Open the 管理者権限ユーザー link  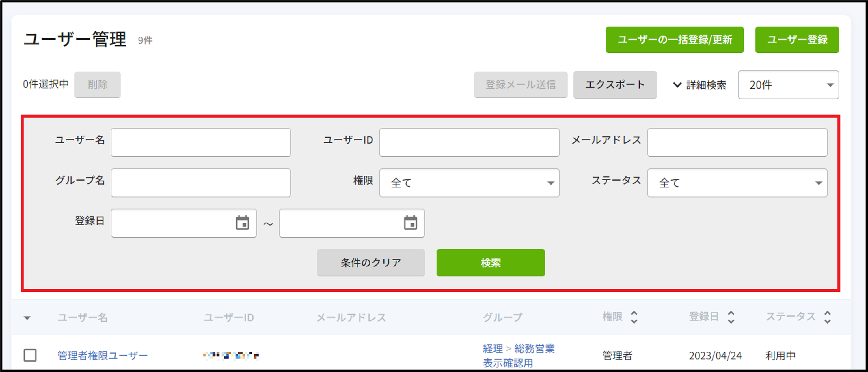click(x=103, y=356)
